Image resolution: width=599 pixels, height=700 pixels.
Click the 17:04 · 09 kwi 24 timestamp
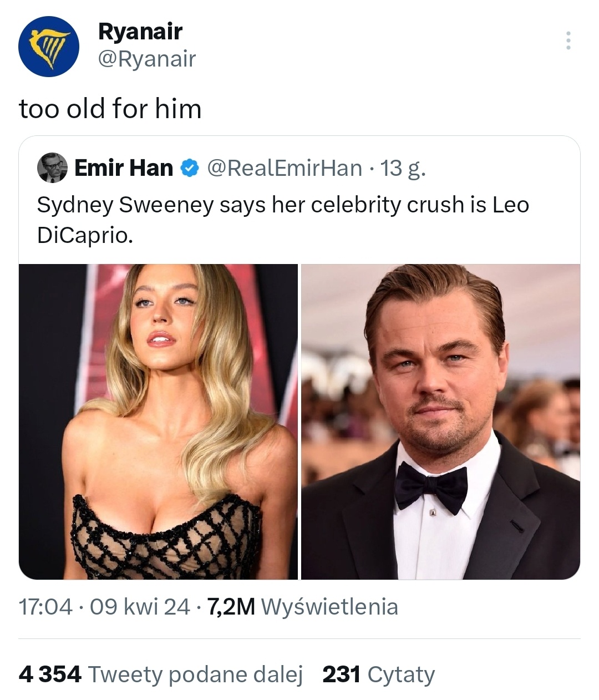[x=104, y=606]
